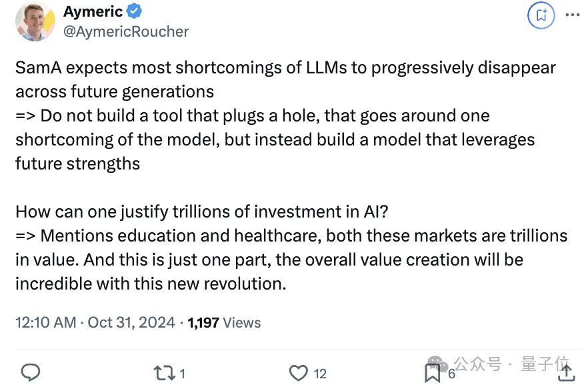Screen dimensions: 588x387
Task: Click the WeChat logo in the watermark
Action: tap(439, 364)
